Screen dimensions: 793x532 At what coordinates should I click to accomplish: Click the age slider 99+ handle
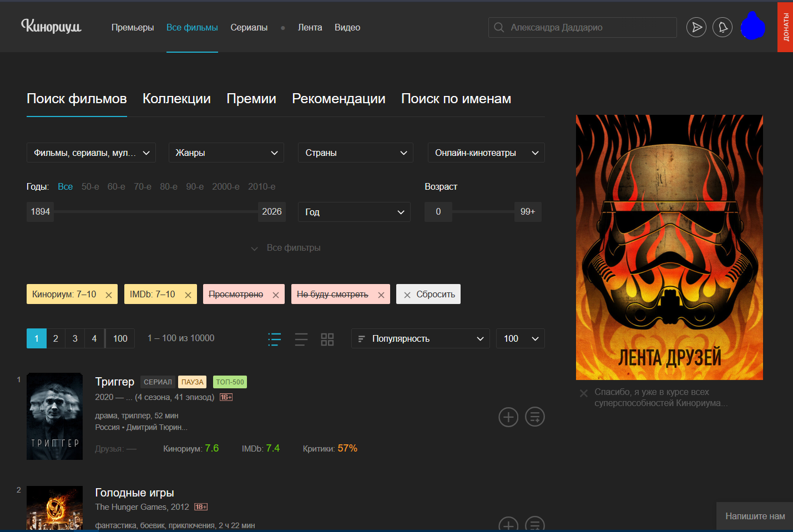click(528, 212)
